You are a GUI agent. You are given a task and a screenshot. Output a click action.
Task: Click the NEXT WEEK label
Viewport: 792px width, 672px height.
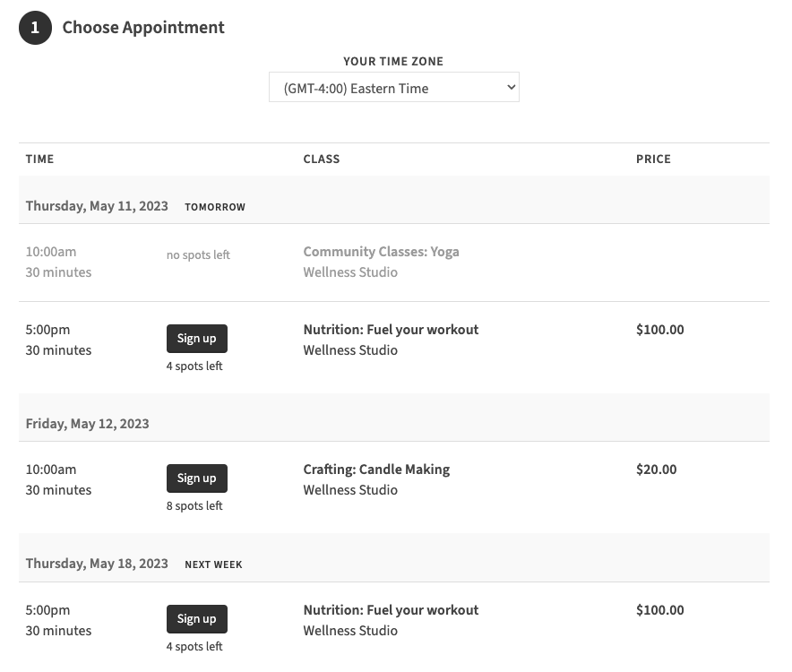pos(213,564)
